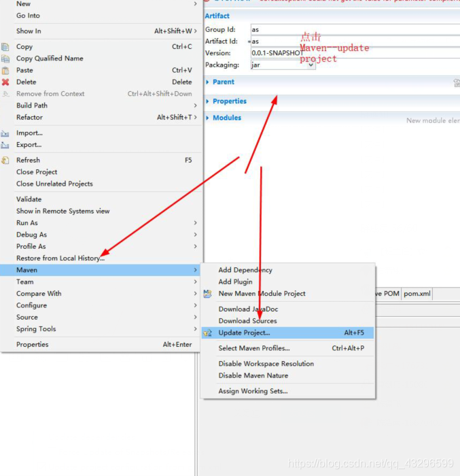Choose Add Dependency in Maven submenu
The image size is (460, 476).
pos(245,270)
